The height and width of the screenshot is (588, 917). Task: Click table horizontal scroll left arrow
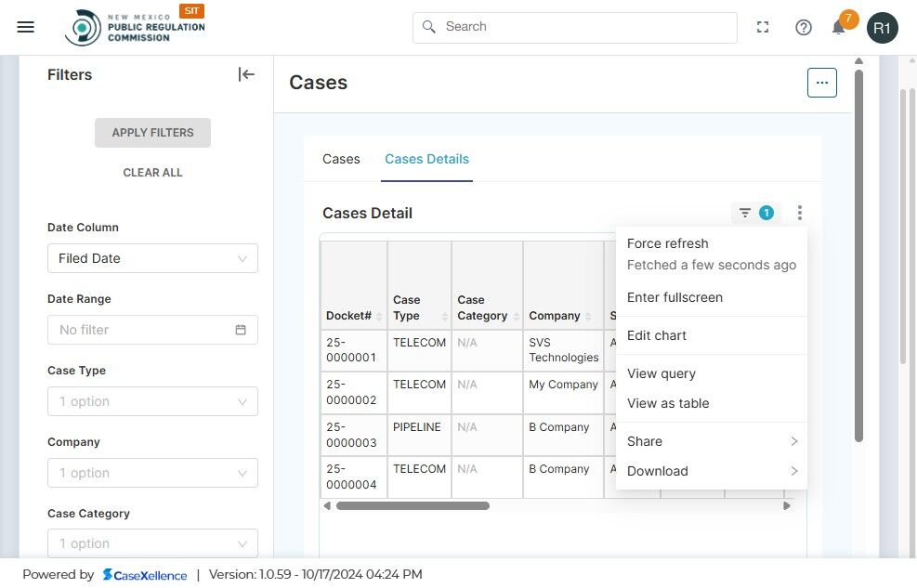pyautogui.click(x=327, y=505)
